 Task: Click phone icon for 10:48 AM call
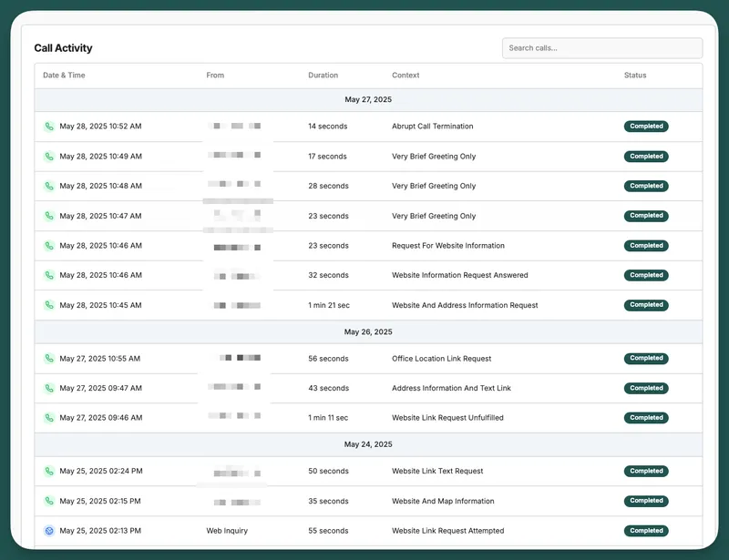pos(49,186)
